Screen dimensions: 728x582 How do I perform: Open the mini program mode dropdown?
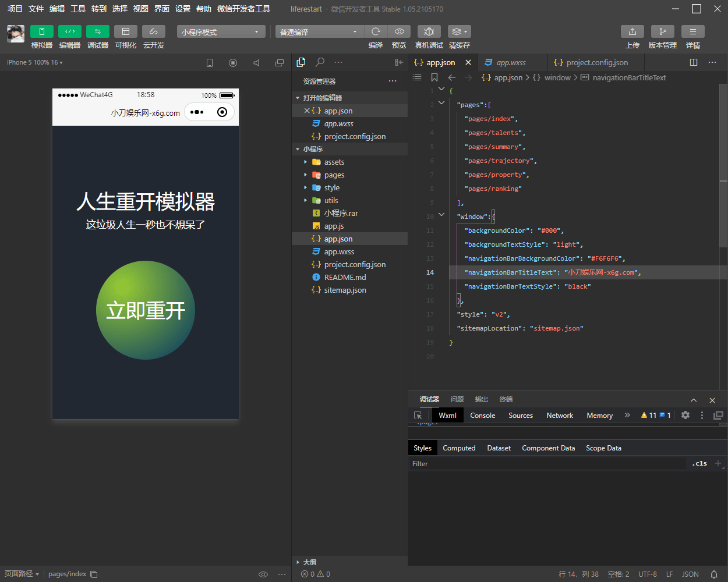pos(221,32)
